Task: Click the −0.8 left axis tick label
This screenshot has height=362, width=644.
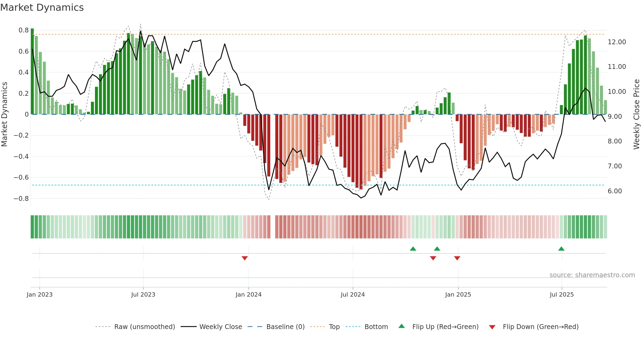Action: click(21, 198)
